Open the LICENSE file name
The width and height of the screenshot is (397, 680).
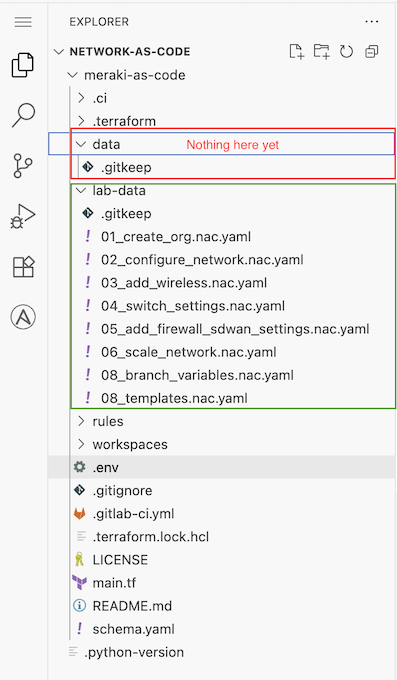(120, 559)
